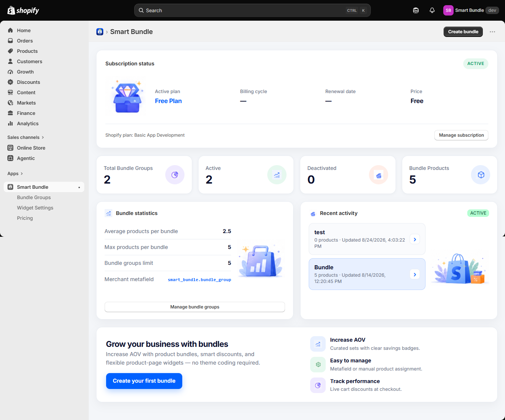The width and height of the screenshot is (505, 420).
Task: Click the Agentic channel icon
Action: 10,158
